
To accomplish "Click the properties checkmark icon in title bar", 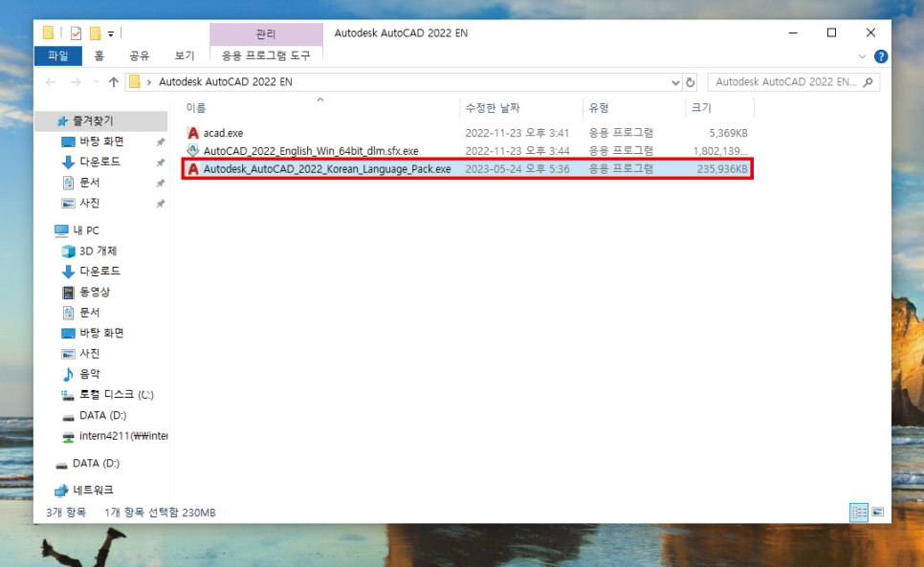I will pyautogui.click(x=76, y=33).
